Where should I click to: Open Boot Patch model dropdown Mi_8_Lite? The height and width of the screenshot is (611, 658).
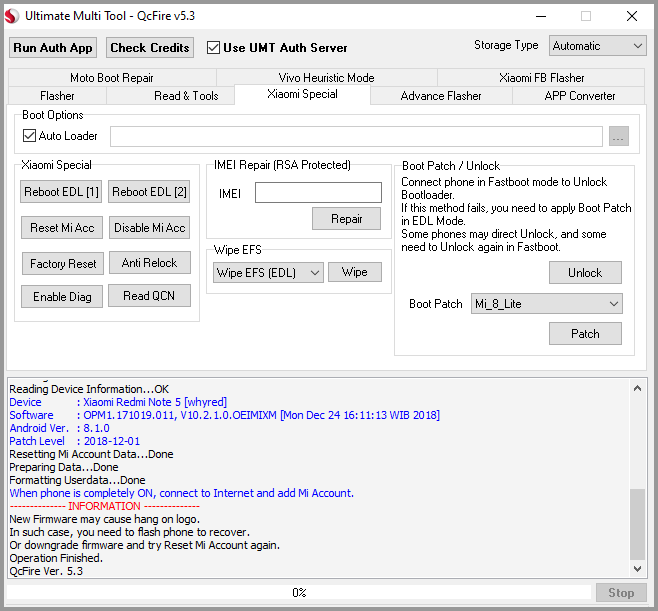547,304
